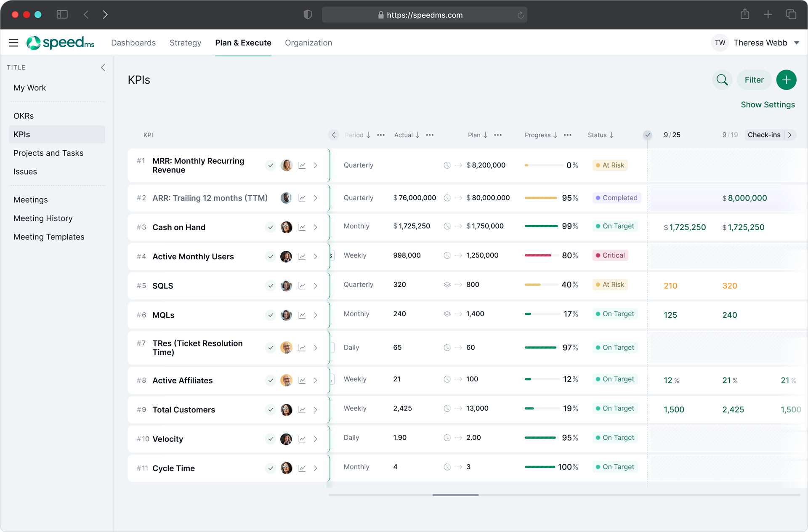Open Meeting Templates in sidebar
Viewport: 808px width, 532px height.
[x=49, y=237]
